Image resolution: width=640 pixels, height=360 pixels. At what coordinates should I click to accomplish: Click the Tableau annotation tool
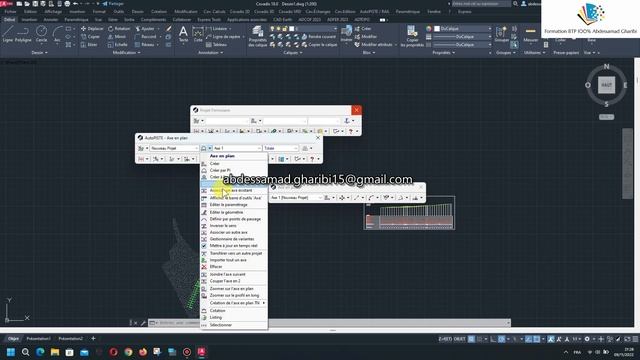[x=216, y=44]
